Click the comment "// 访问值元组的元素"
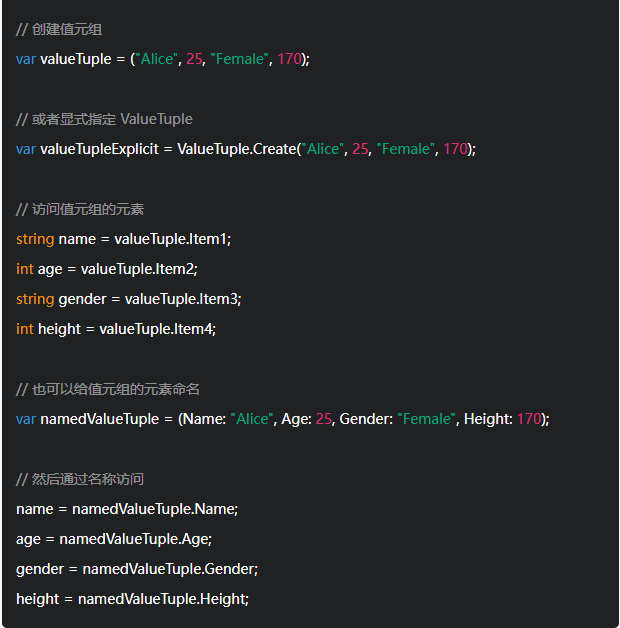Screen dimensions: 620x628 (x=80, y=209)
